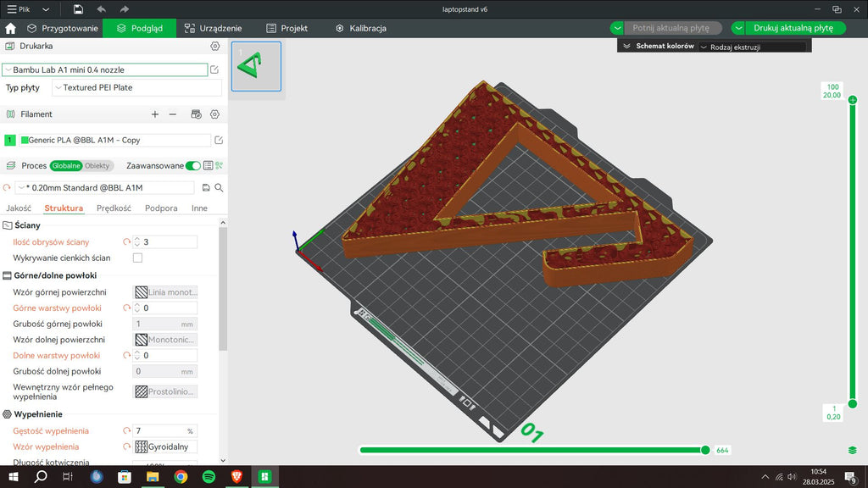Expand the Rodzaj ekstruzji color scheme dropdown
The image size is (868, 488).
click(x=753, y=47)
